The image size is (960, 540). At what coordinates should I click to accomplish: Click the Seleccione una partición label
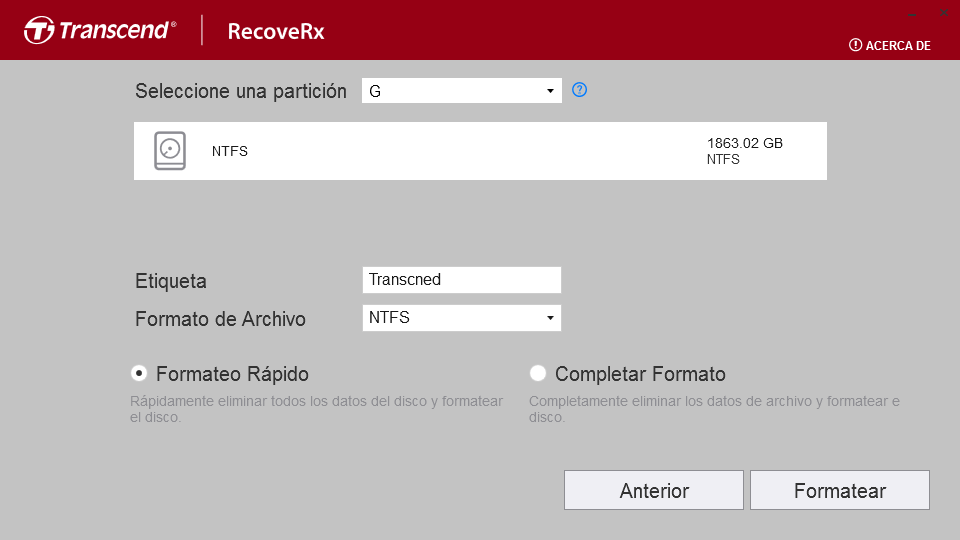(x=241, y=91)
